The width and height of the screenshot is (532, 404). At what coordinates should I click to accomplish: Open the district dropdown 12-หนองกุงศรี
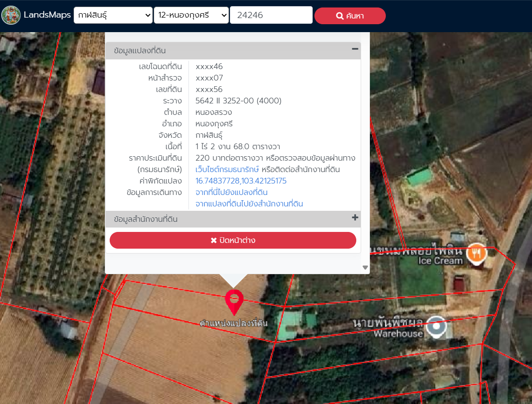pyautogui.click(x=191, y=15)
